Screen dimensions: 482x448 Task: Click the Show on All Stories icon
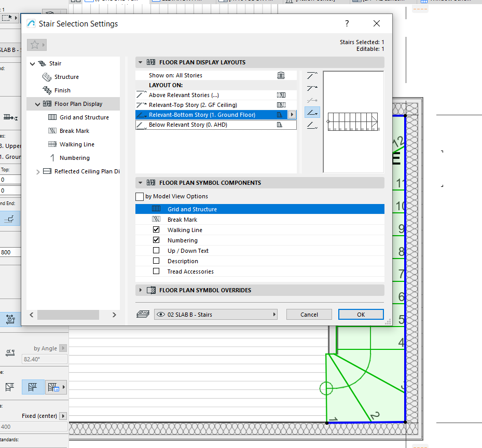(x=281, y=75)
